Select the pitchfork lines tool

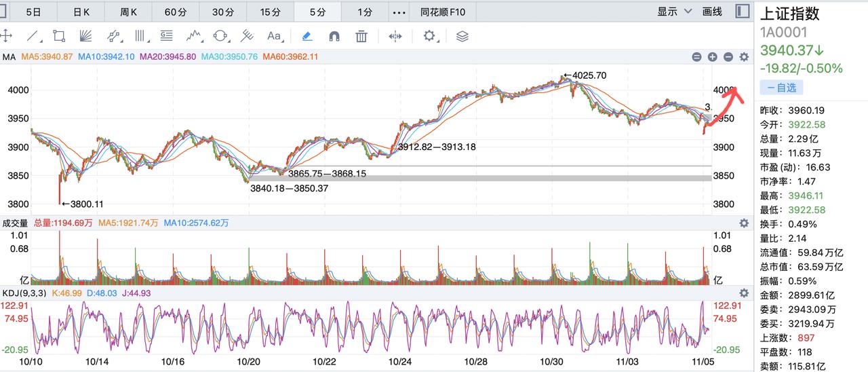[x=248, y=36]
